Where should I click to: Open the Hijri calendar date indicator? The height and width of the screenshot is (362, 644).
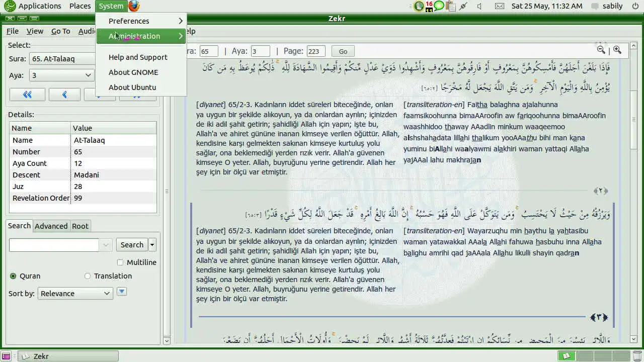(429, 6)
